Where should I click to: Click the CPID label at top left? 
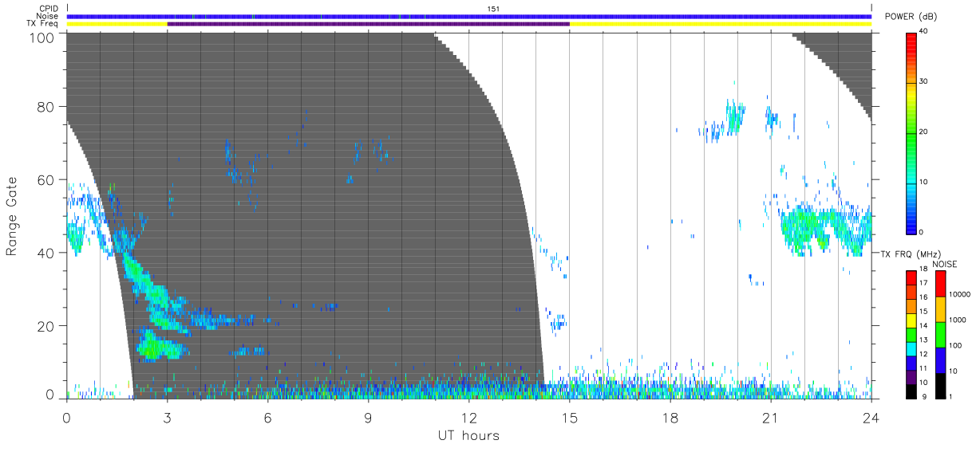49,9
